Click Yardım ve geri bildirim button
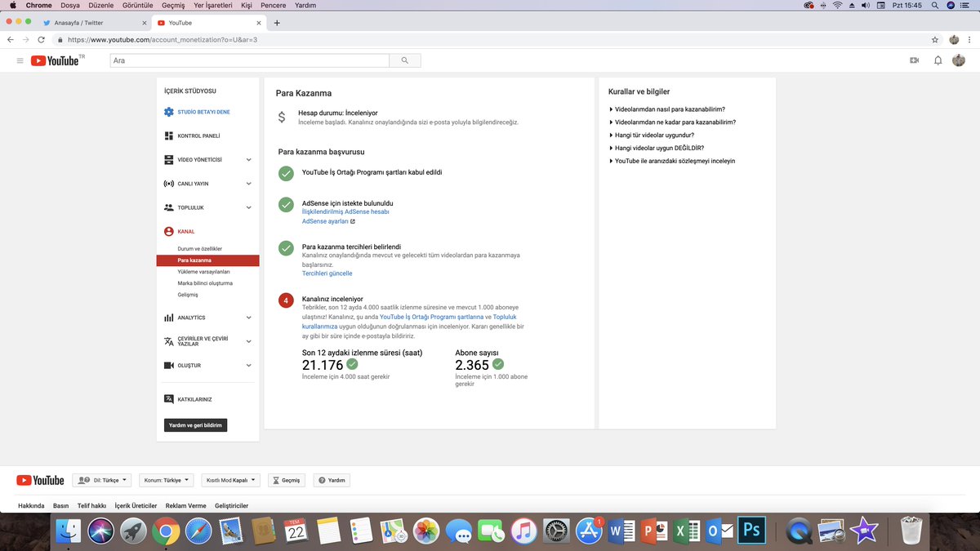Image resolution: width=980 pixels, height=551 pixels. coord(195,425)
